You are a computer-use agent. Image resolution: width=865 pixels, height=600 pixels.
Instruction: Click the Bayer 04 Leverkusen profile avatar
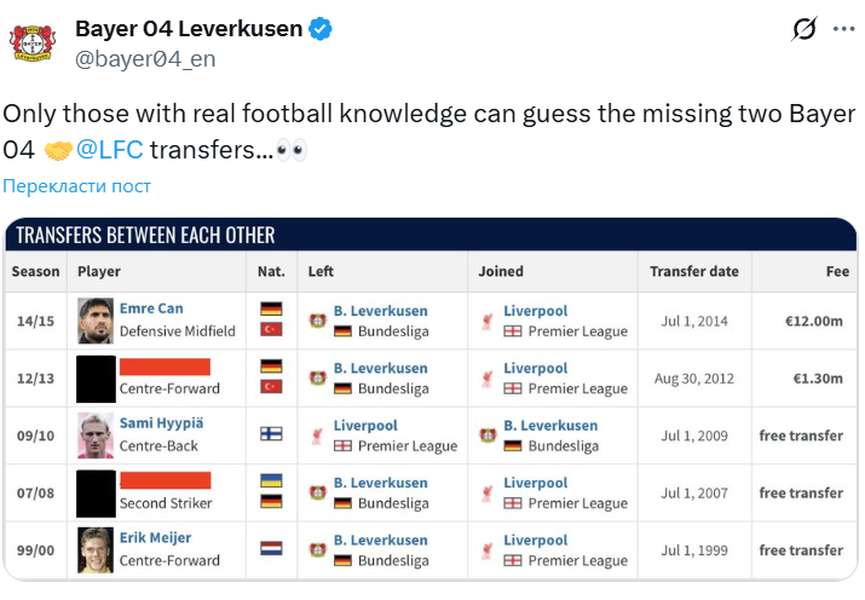coord(33,43)
